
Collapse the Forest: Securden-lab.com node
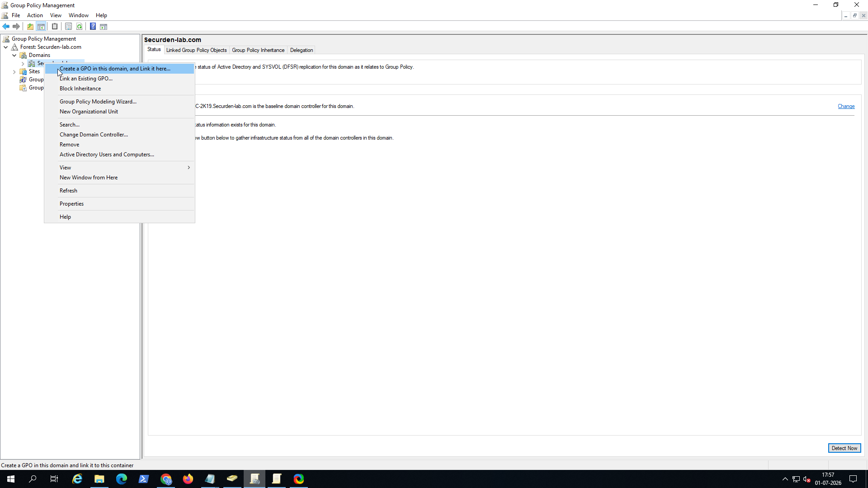(5, 47)
